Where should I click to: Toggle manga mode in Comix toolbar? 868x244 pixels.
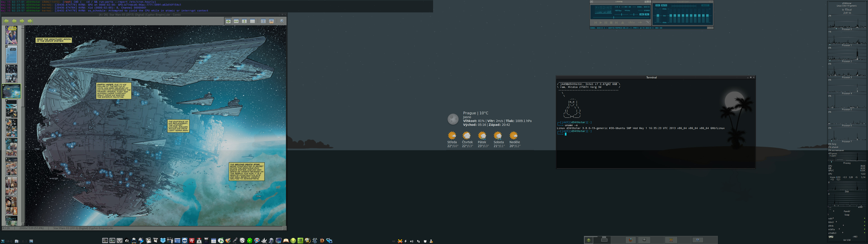coord(271,21)
